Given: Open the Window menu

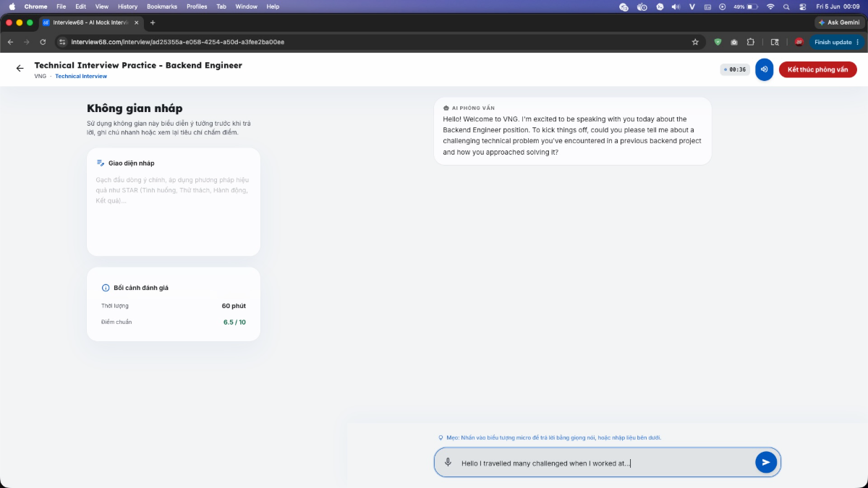Looking at the screenshot, I should (x=247, y=7).
